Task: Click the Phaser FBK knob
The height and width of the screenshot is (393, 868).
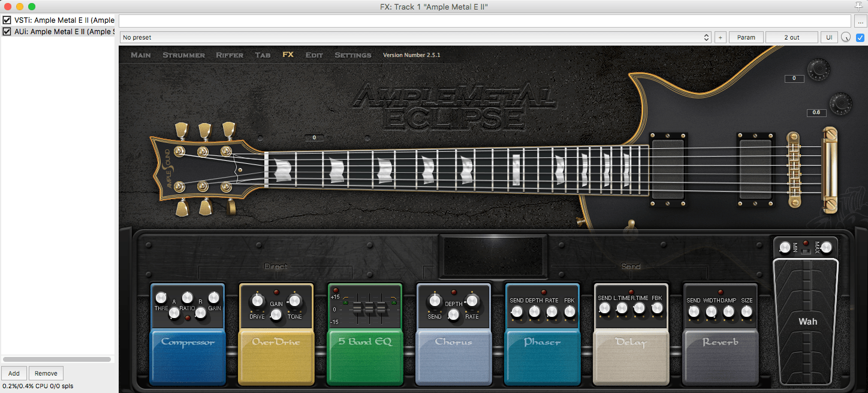Action: 569,311
